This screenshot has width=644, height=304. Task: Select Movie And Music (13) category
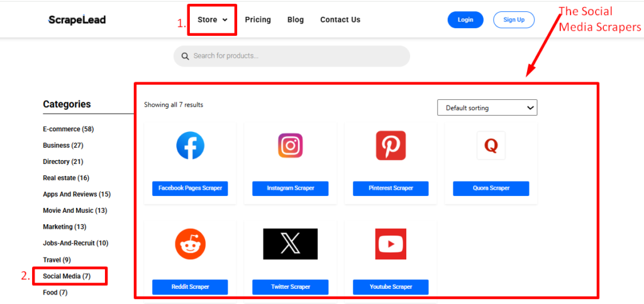click(x=75, y=210)
